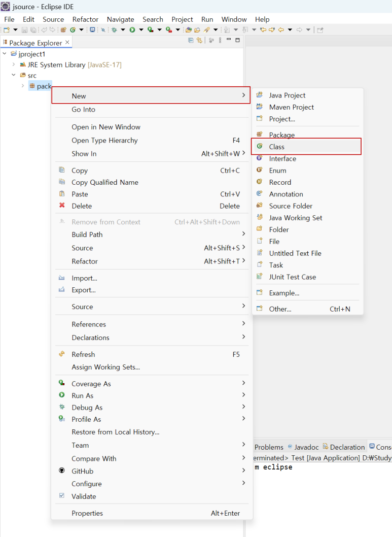Click Properties in context menu
This screenshot has height=537, width=392.
point(152,513)
